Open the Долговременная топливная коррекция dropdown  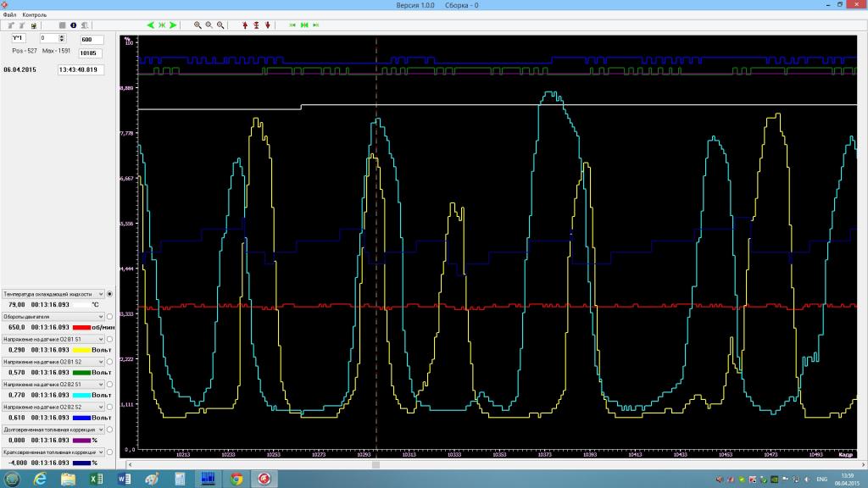point(100,430)
